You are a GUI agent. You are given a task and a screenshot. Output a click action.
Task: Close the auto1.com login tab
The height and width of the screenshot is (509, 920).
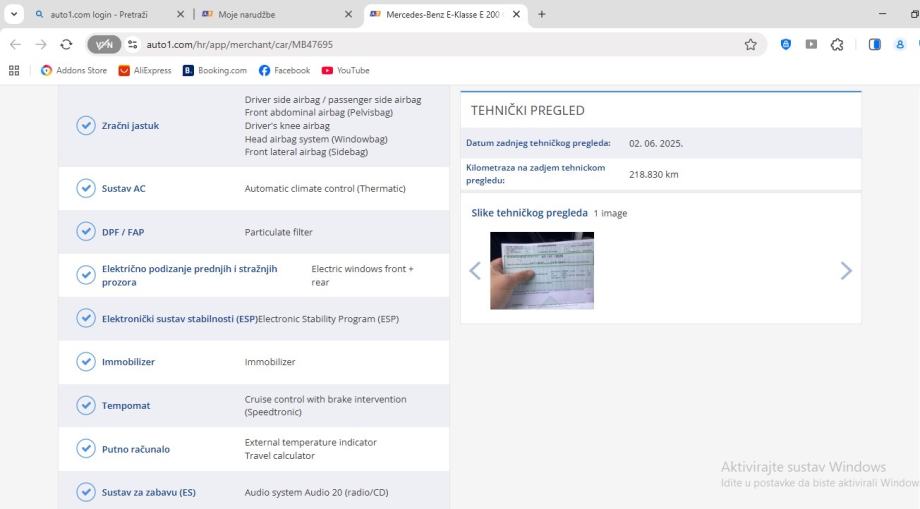(180, 14)
